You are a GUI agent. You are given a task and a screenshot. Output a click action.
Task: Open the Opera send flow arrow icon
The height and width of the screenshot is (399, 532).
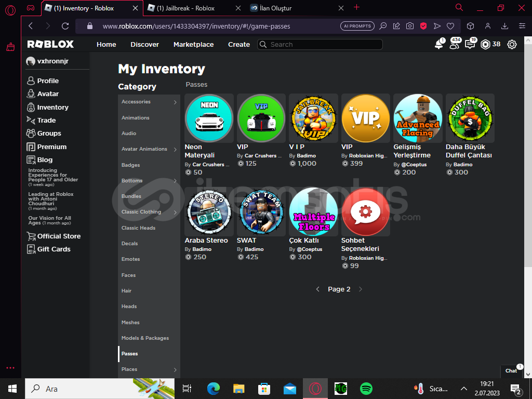tap(437, 26)
